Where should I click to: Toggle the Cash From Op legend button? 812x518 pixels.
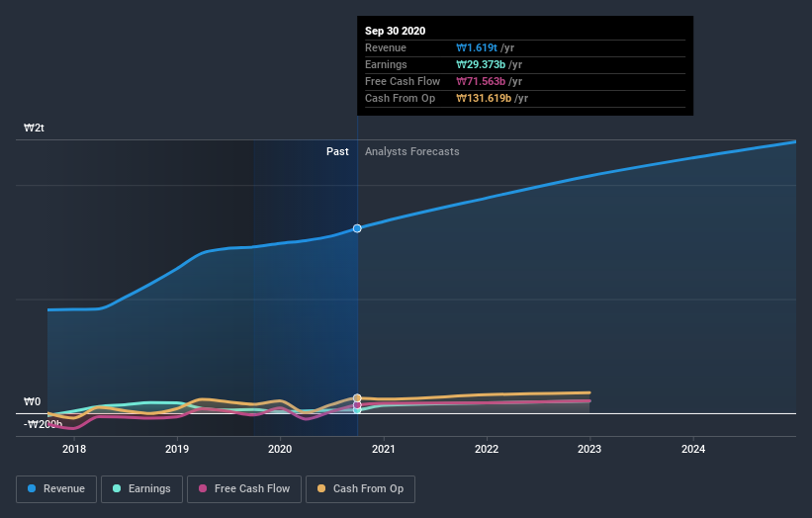(360, 489)
